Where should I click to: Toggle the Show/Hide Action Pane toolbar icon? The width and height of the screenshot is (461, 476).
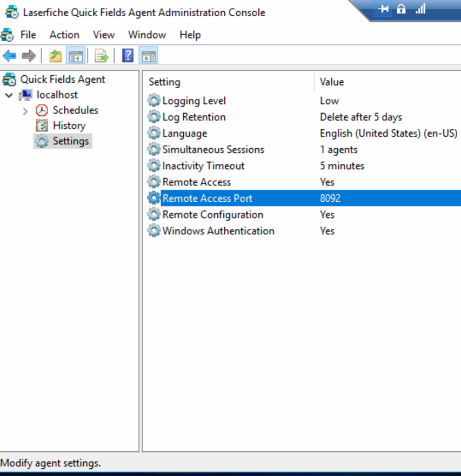(x=149, y=56)
